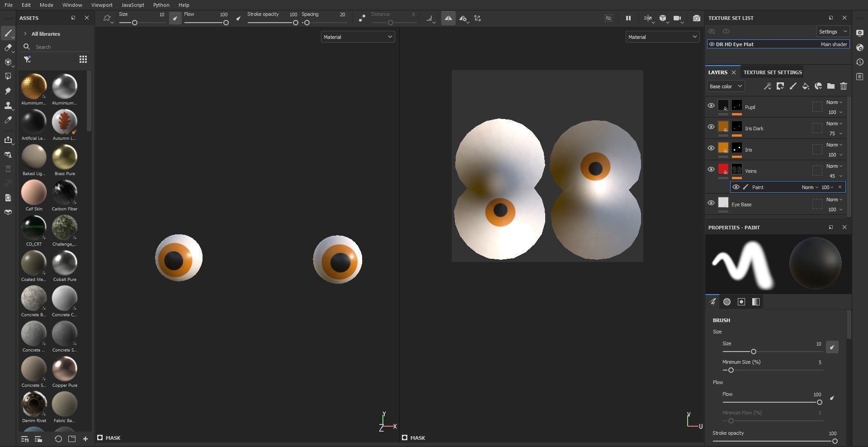This screenshot has width=868, height=447.
Task: Hide the Eye Base layer
Action: tap(711, 203)
